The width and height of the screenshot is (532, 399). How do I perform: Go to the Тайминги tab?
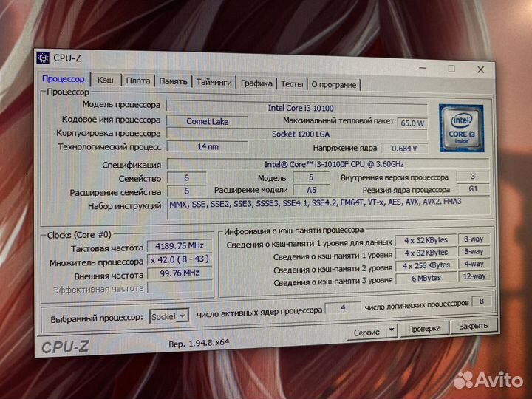point(214,83)
